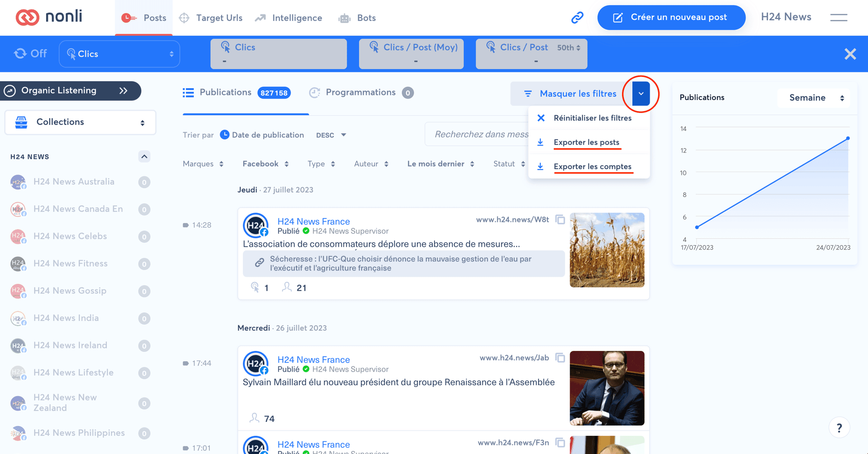Select H24 News Canada En account icon

(x=18, y=209)
